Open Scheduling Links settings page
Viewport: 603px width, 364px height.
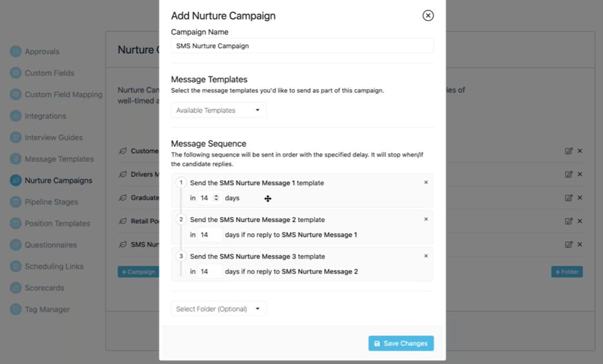click(54, 266)
